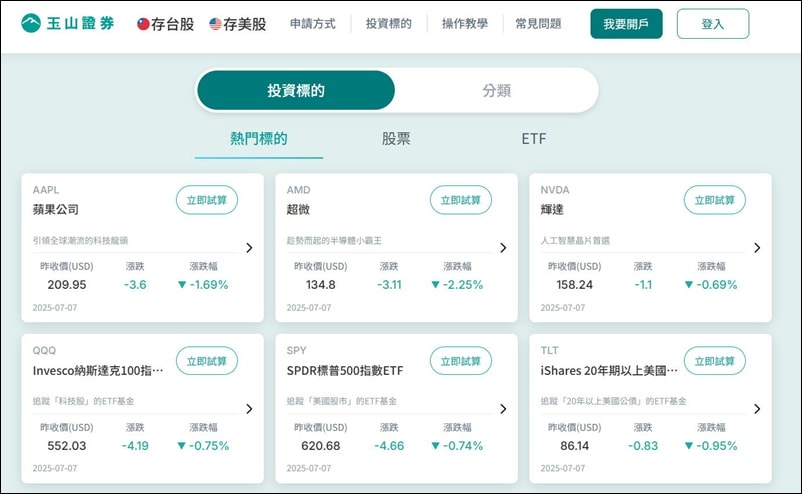
Task: Click the 158.24 closing price
Action: tap(574, 285)
